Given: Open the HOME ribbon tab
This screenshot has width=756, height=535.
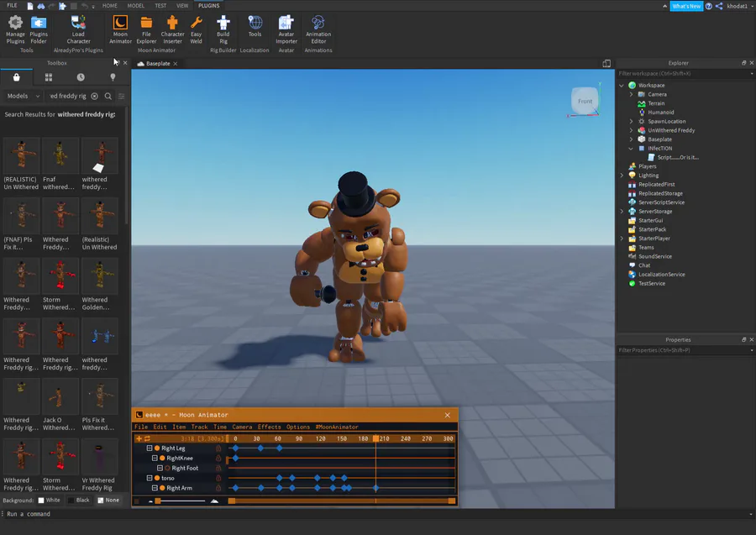Looking at the screenshot, I should (109, 6).
